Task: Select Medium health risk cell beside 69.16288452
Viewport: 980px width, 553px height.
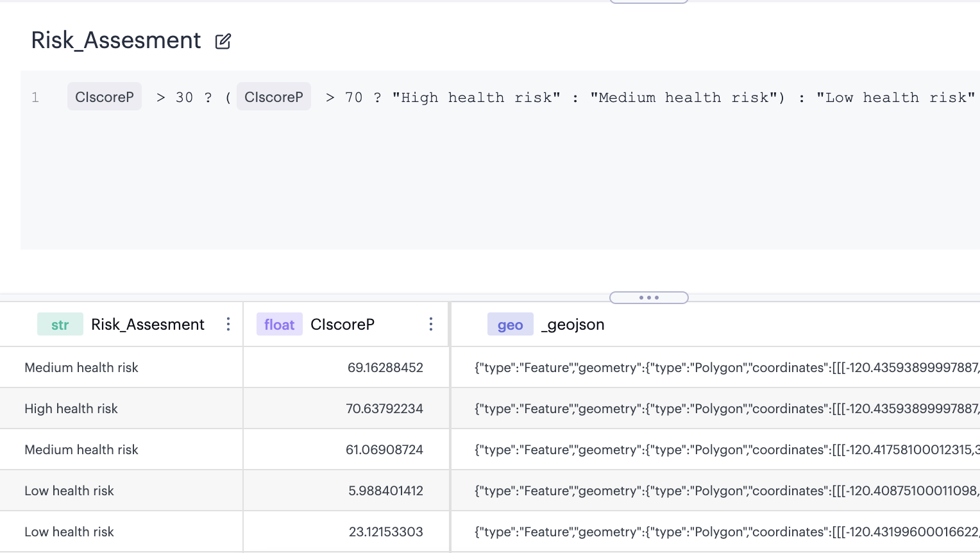Action: click(x=121, y=368)
